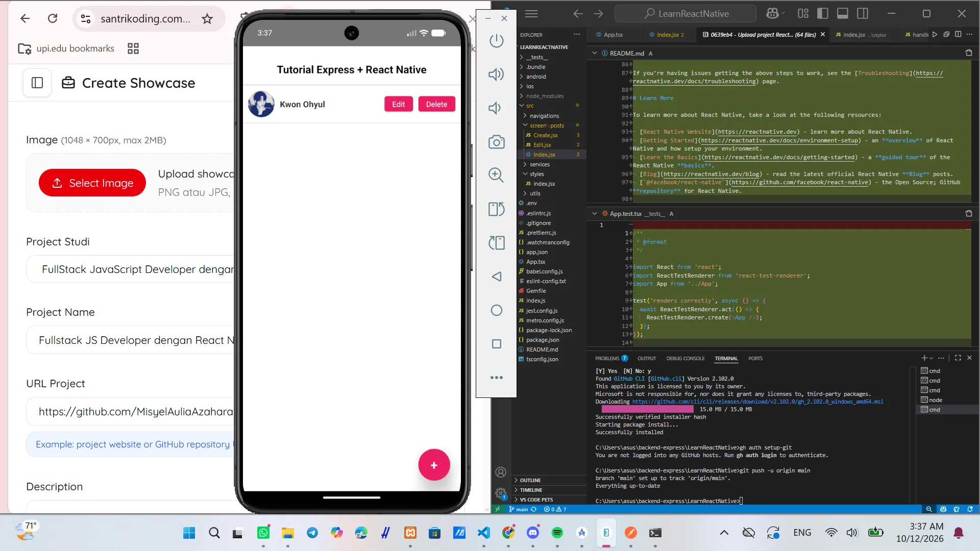980x551 pixels.
Task: Tap the emulator back triangle button
Action: click(x=496, y=277)
